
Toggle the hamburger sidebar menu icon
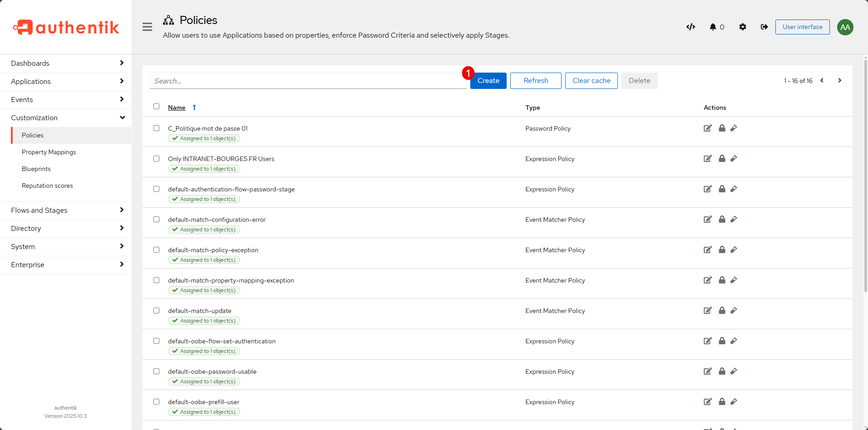(x=147, y=27)
